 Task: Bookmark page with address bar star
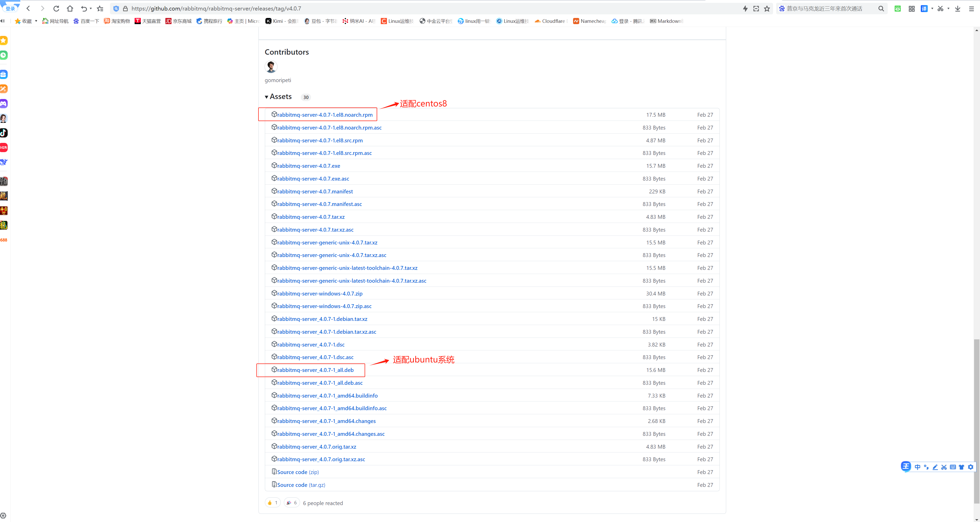(767, 8)
